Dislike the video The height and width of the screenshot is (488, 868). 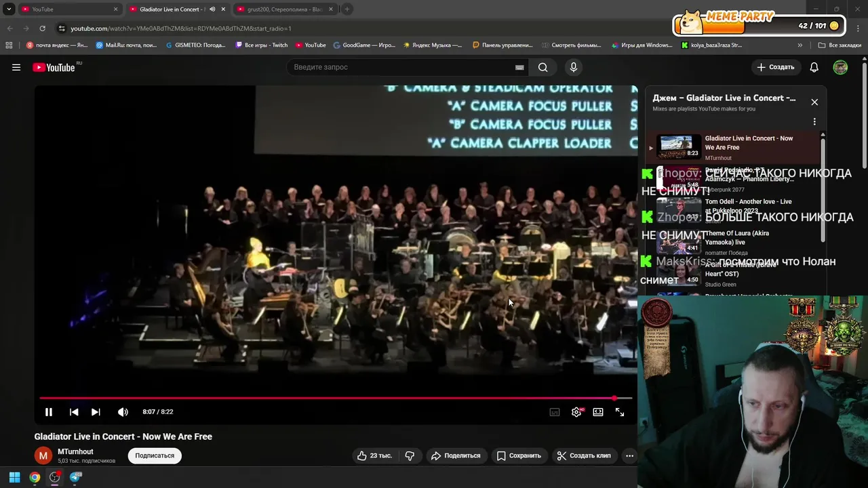tap(410, 455)
